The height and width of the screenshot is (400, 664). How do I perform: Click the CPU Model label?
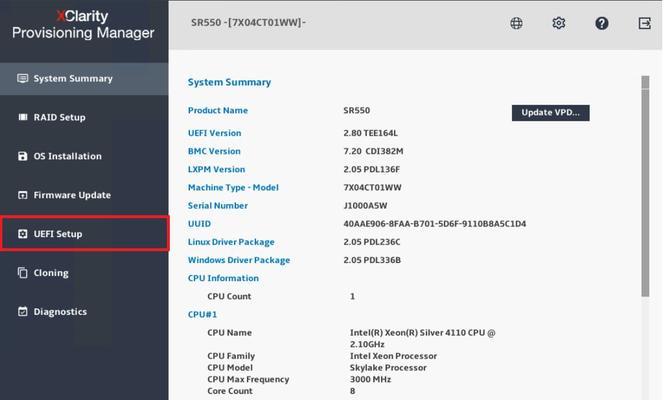[230, 368]
